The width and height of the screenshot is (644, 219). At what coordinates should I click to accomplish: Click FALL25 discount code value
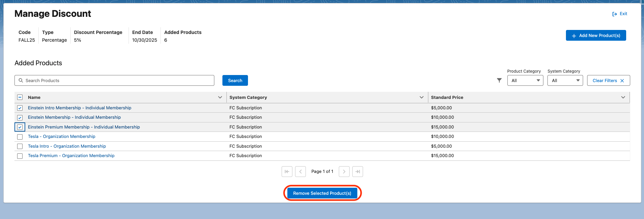[x=27, y=40]
